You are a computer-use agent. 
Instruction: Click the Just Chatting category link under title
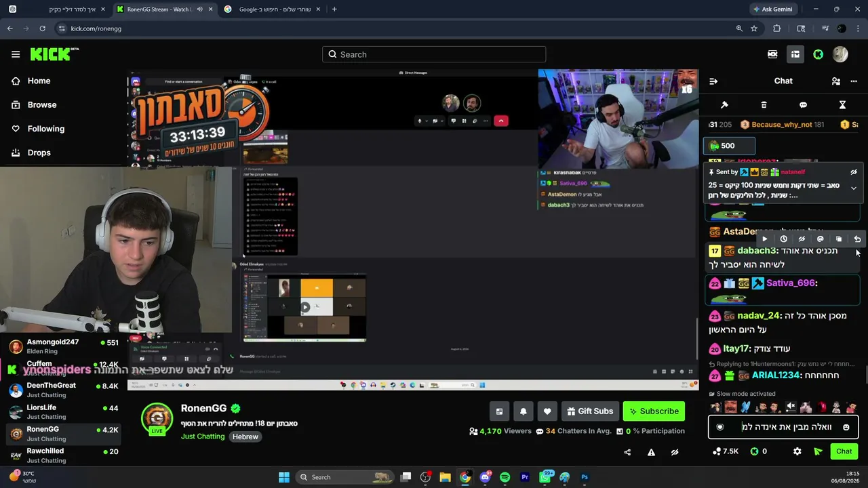(x=203, y=436)
